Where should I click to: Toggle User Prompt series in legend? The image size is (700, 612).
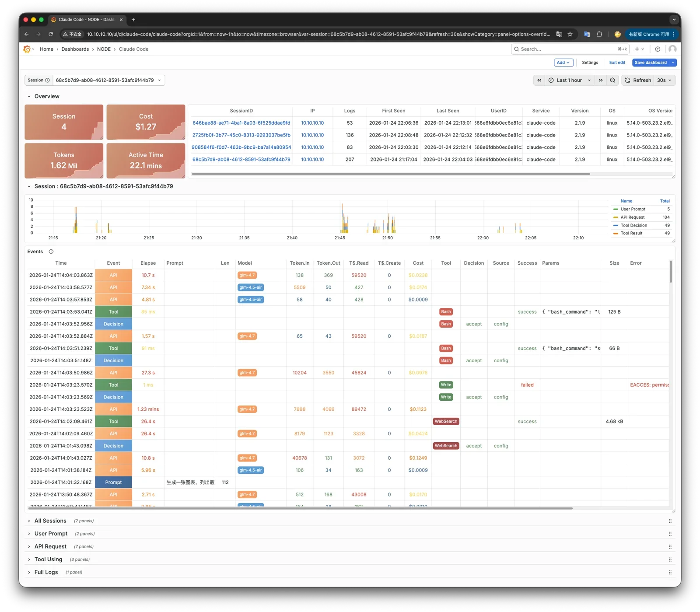(633, 209)
